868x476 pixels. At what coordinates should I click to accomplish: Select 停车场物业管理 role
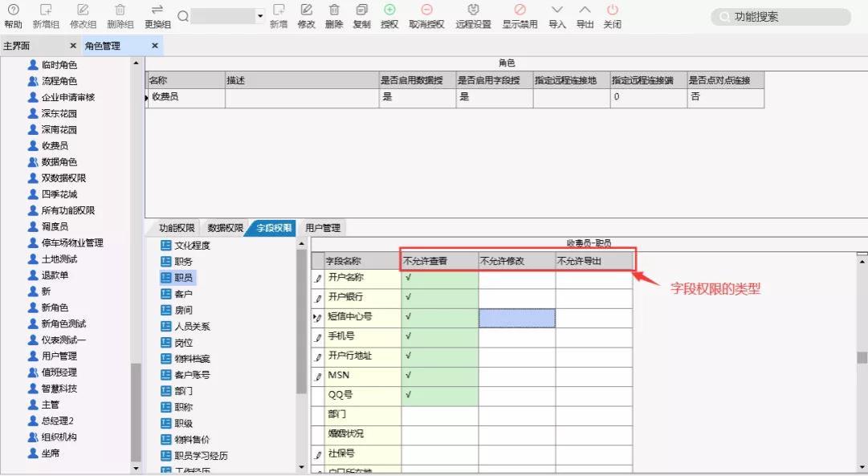(72, 242)
